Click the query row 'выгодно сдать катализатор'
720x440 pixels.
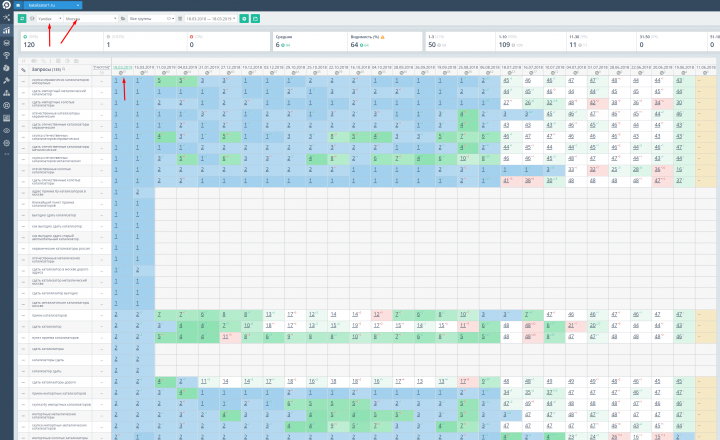point(54,215)
